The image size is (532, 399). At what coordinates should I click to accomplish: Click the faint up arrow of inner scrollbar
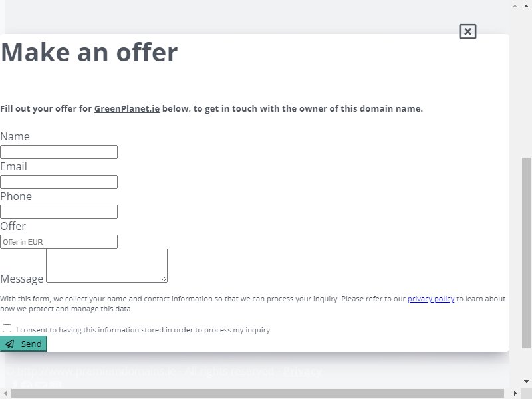click(x=515, y=6)
